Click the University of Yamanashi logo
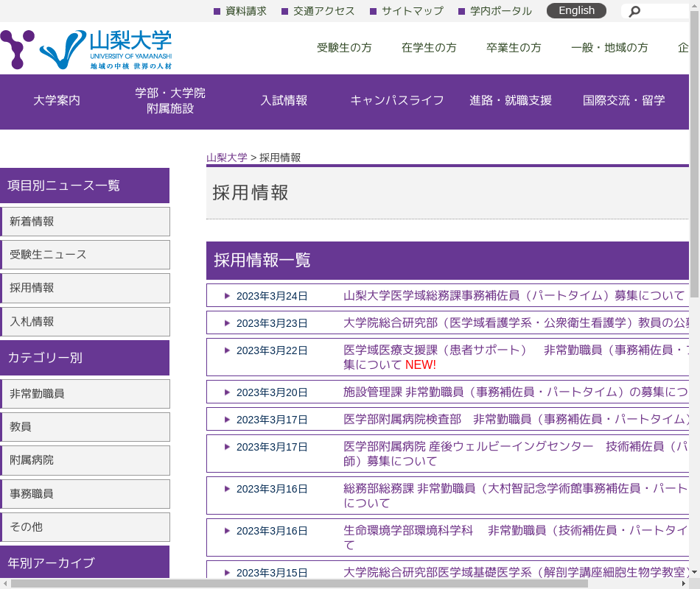700x589 pixels. (x=87, y=49)
